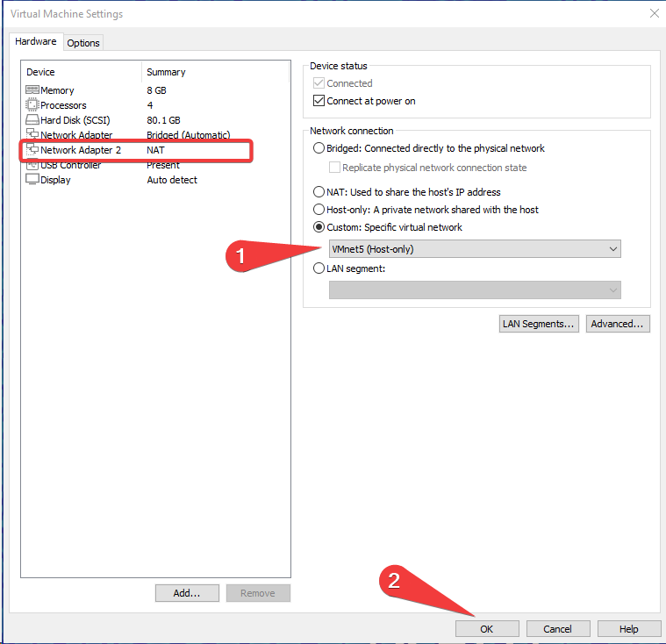Click the Remove device button
Screen dimensions: 666x644
pyautogui.click(x=258, y=593)
